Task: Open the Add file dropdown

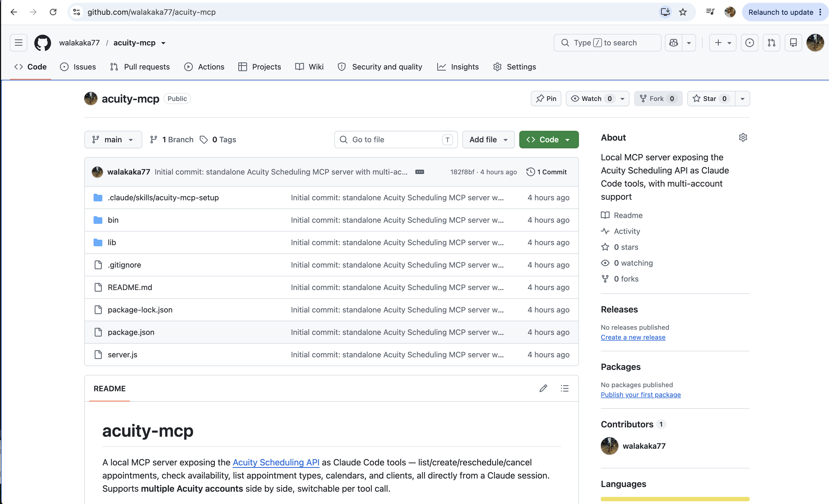Action: [x=488, y=140]
